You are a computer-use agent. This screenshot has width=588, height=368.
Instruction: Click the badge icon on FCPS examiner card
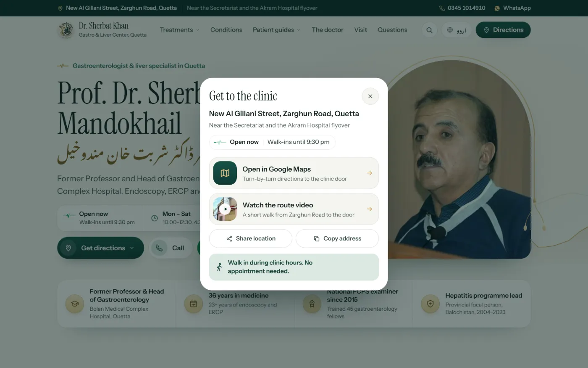pos(312,304)
